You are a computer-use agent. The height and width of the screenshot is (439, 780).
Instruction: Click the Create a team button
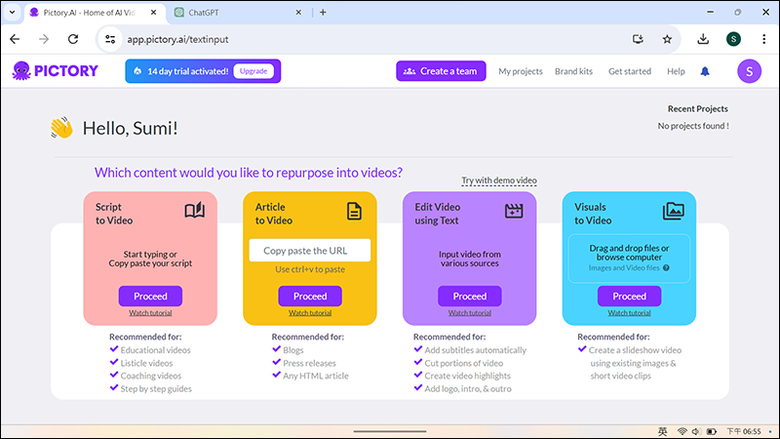tap(441, 71)
